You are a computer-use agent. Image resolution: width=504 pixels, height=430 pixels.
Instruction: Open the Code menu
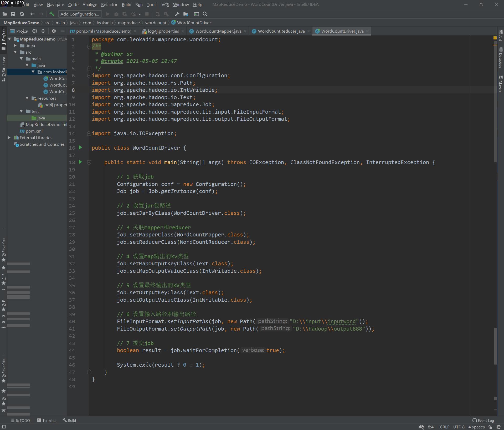coord(73,4)
